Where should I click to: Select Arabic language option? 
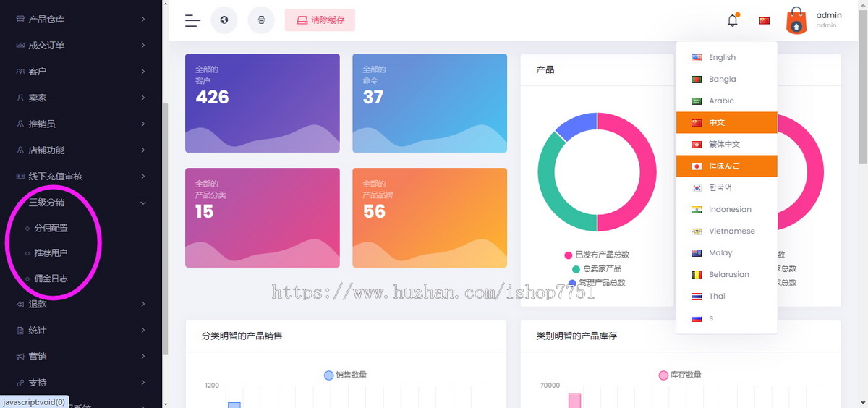(726, 101)
